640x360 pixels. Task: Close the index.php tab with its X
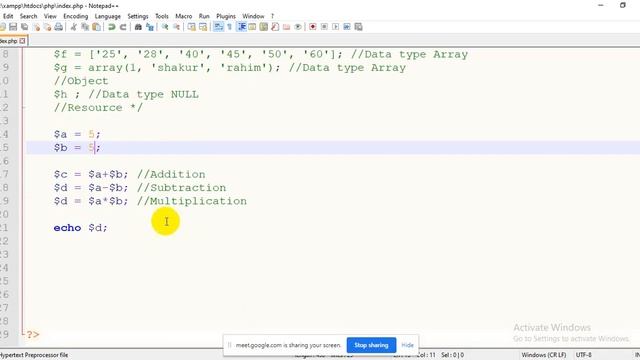point(22,41)
